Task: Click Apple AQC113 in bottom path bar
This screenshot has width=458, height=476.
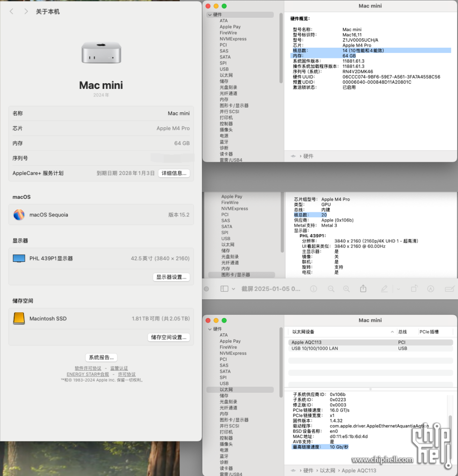Action: 359,470
